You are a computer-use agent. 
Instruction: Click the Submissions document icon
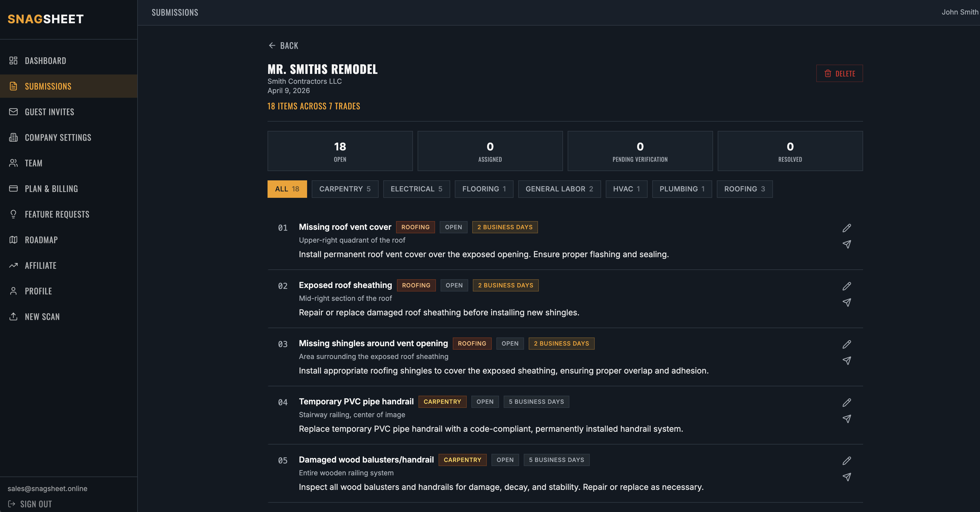13,86
